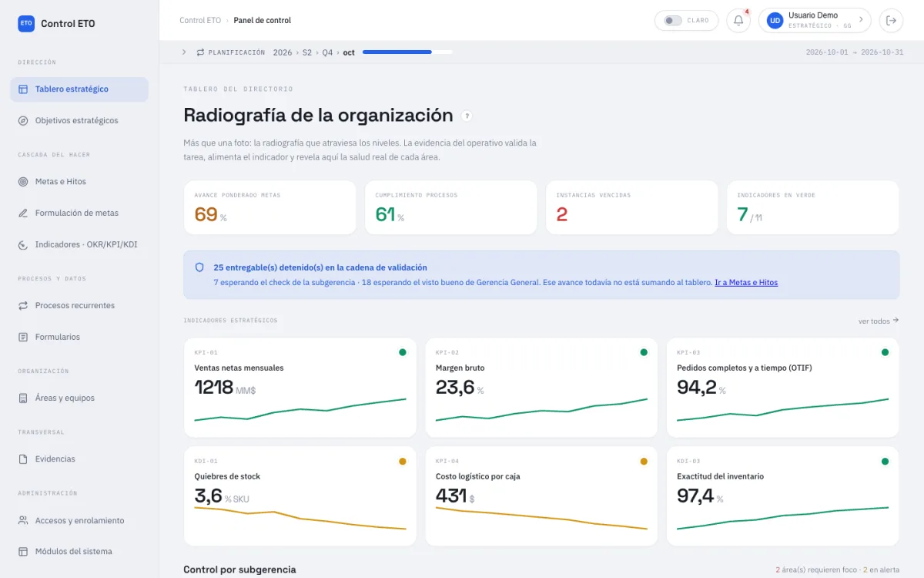The image size is (924, 578).
Task: Click the October period progress bar
Action: [x=407, y=52]
